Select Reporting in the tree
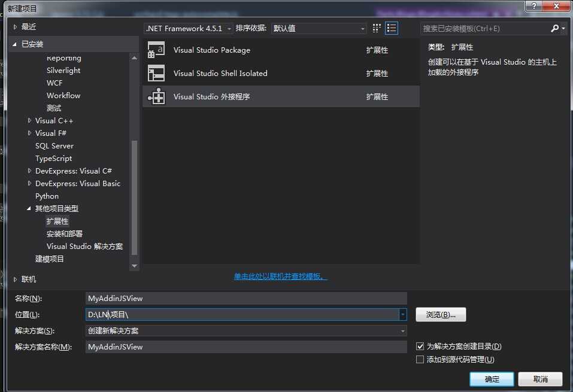Image resolution: width=573 pixels, height=392 pixels. pos(63,57)
